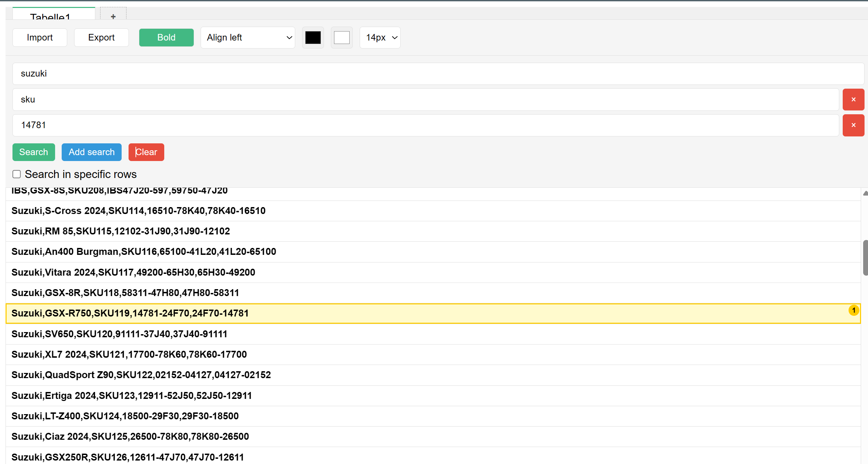Remove the 'sku' search filter

coord(853,99)
